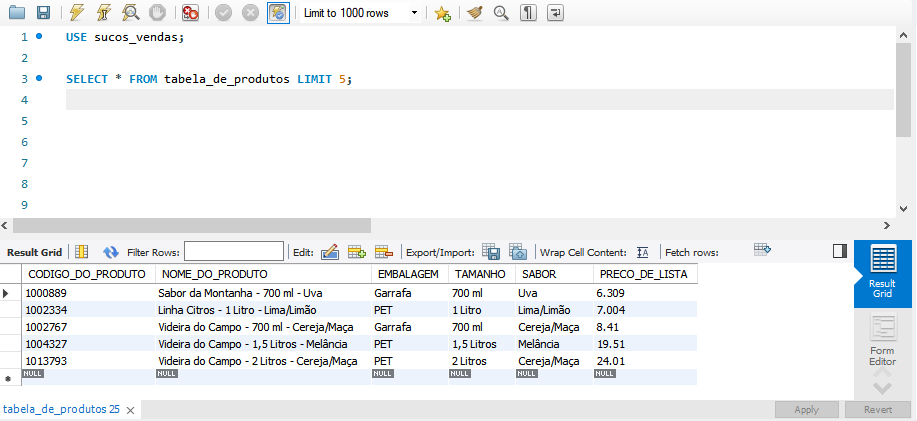
Task: Execute statement under cursor icon
Action: (x=104, y=13)
